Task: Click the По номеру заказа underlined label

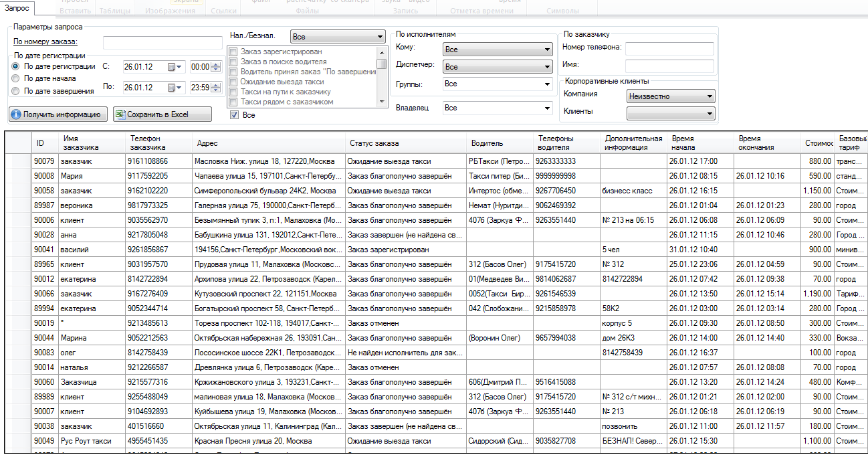Action: pos(45,42)
